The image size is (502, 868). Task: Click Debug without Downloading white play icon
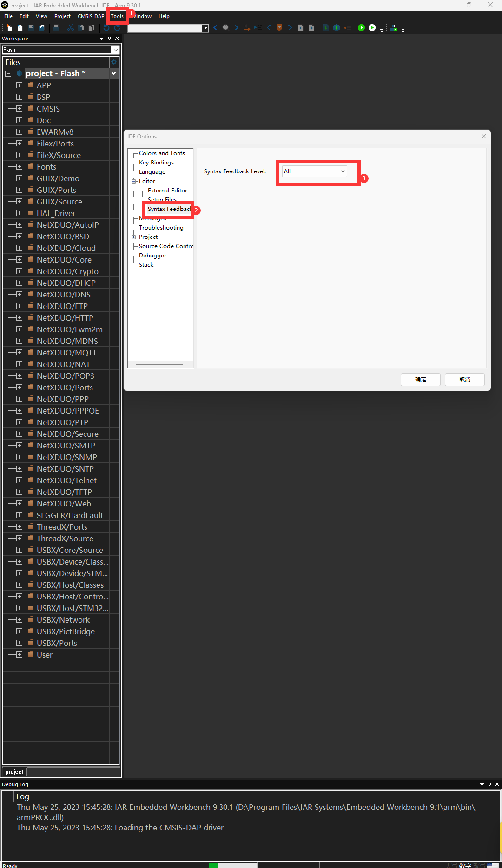click(x=372, y=28)
